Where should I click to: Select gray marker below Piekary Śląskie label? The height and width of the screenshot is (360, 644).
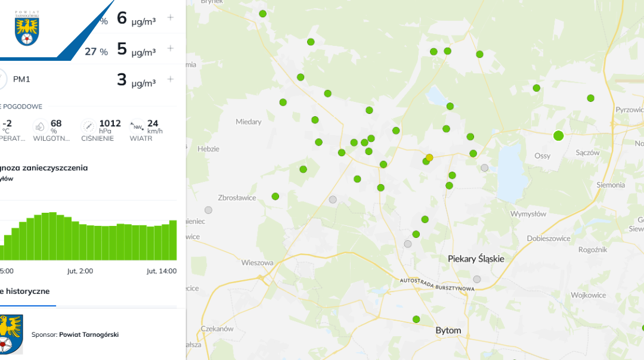click(477, 279)
